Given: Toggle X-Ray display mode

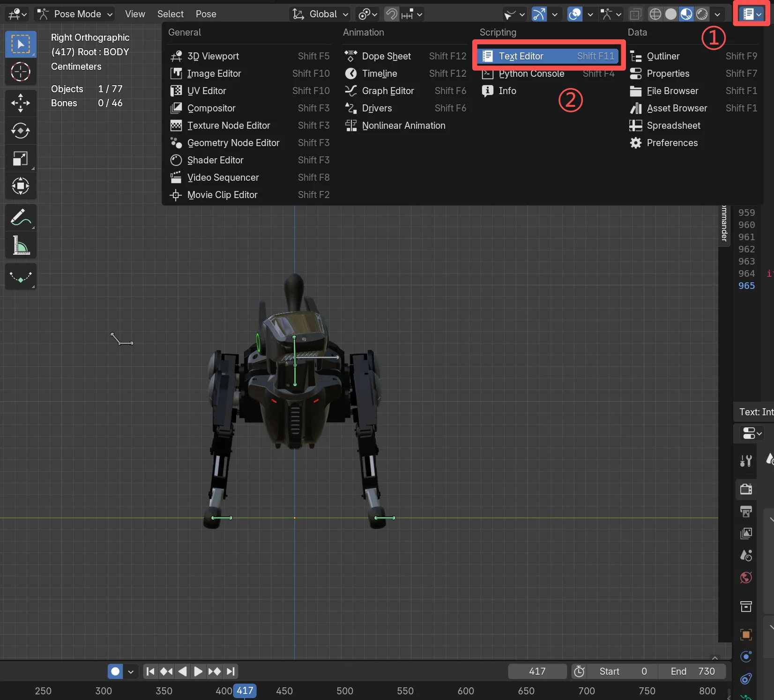Looking at the screenshot, I should coord(635,14).
